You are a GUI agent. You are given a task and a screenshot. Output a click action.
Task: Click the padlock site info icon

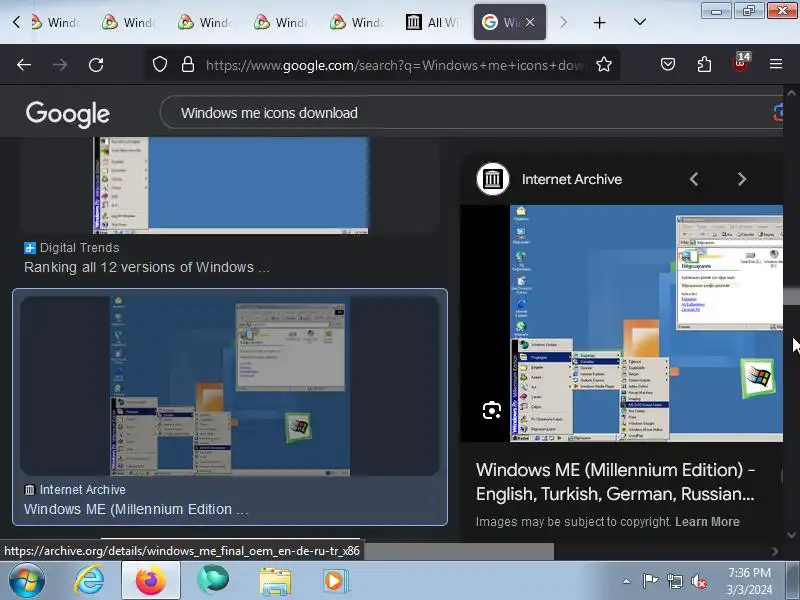pos(188,65)
